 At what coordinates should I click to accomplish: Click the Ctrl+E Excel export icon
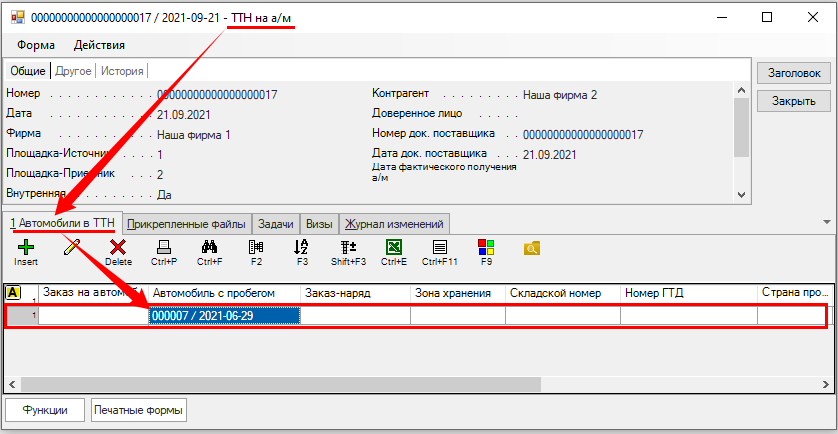click(394, 246)
